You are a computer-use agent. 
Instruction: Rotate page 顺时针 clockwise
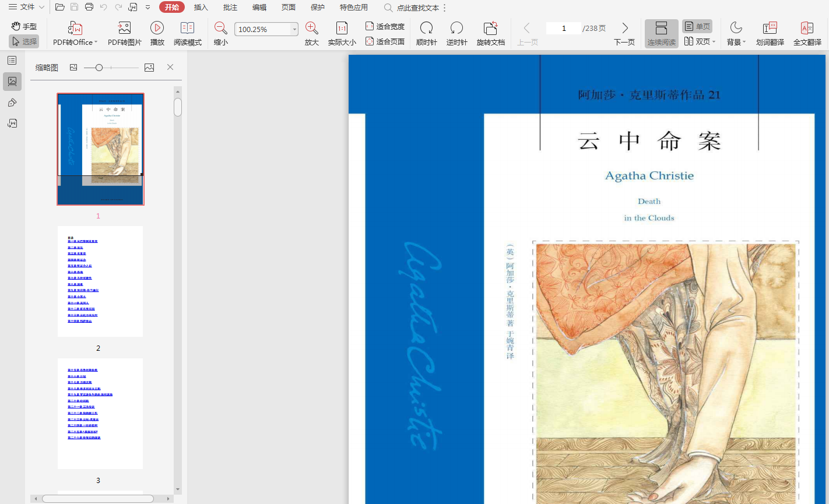click(x=427, y=33)
